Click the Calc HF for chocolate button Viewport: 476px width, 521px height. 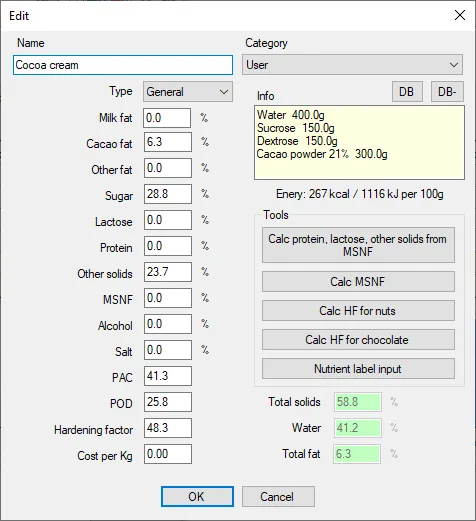point(358,340)
